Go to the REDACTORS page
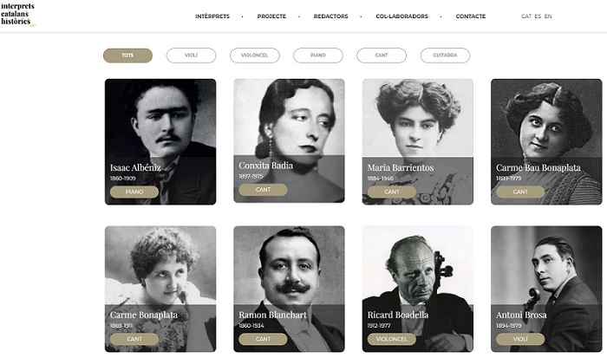The width and height of the screenshot is (607, 364). pos(330,16)
